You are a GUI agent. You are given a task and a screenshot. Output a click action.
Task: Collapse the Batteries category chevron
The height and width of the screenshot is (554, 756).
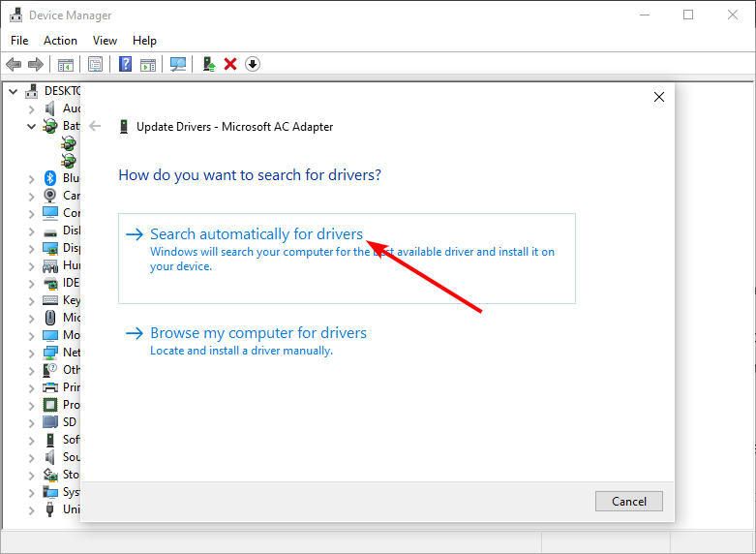32,127
